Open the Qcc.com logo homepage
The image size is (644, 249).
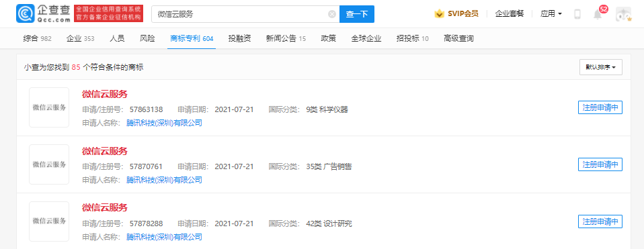(x=43, y=14)
